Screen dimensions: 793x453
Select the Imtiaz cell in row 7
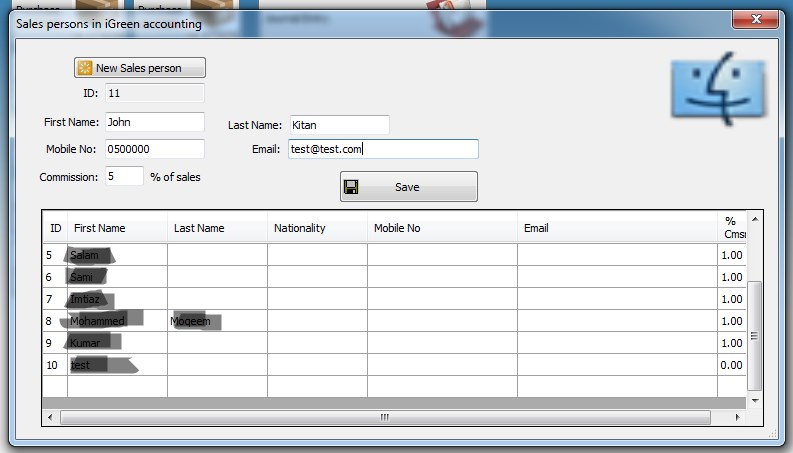(117, 299)
